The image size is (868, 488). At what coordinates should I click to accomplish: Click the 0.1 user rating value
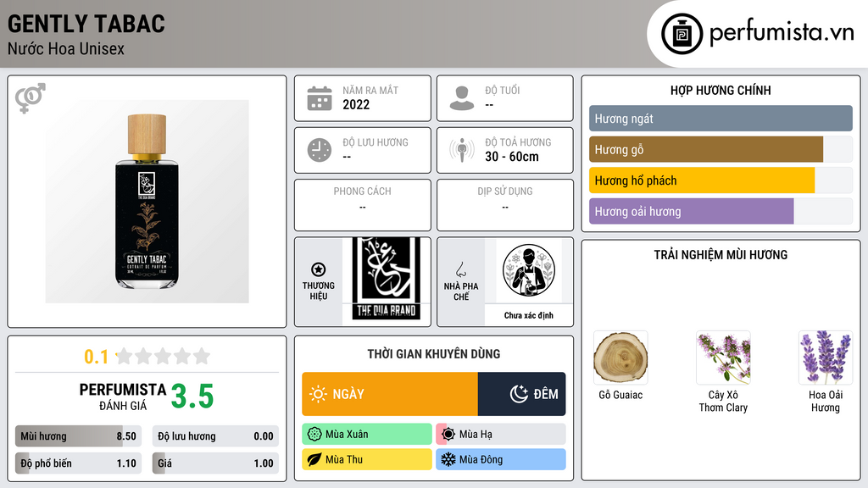(97, 357)
